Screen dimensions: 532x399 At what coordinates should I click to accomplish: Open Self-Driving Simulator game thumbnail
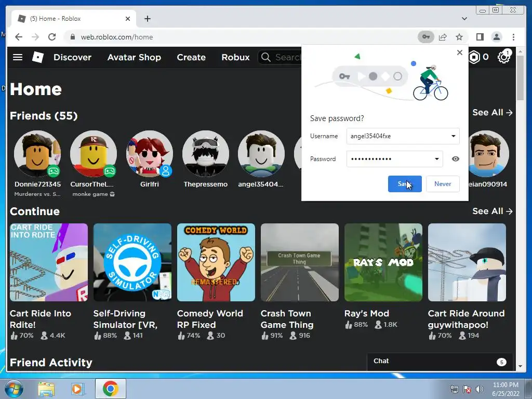point(132,262)
